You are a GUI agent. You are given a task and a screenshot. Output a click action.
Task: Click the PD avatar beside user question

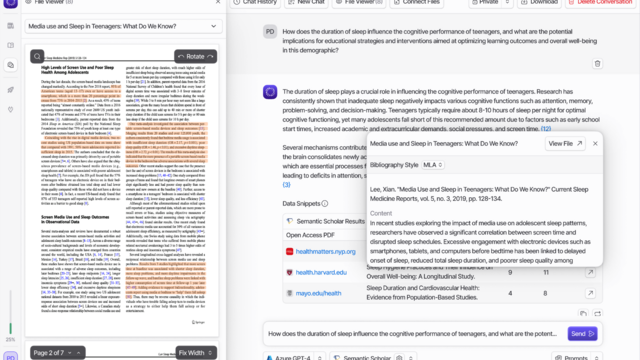point(270,31)
